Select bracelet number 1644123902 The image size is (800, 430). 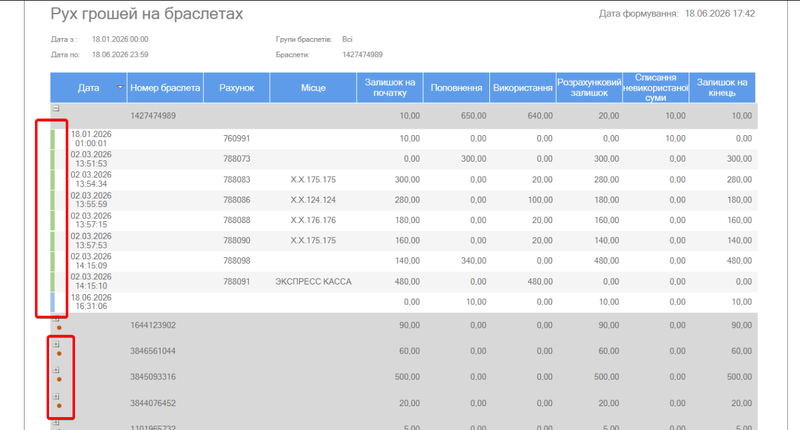coord(153,325)
